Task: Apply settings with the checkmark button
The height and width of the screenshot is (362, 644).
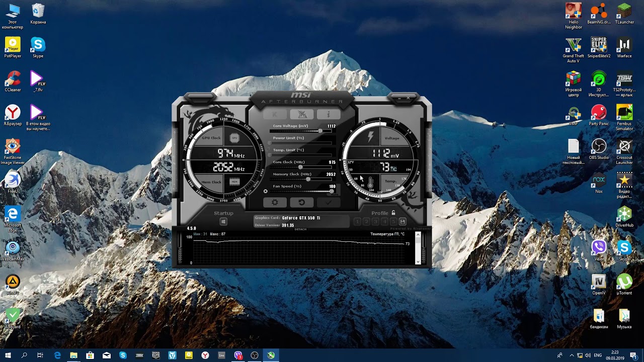Action: (329, 202)
